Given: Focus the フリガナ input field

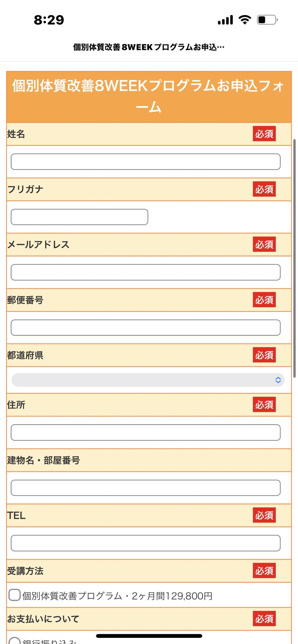Looking at the screenshot, I should [x=79, y=217].
